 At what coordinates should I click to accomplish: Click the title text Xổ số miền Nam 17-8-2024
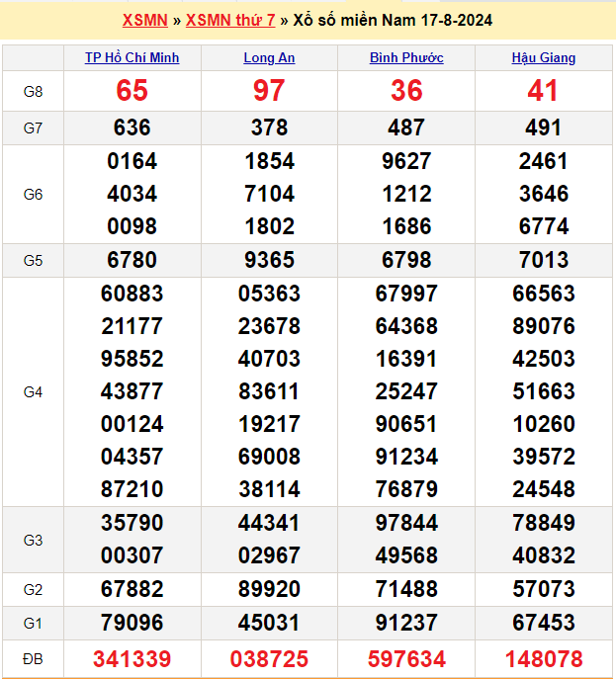393,20
